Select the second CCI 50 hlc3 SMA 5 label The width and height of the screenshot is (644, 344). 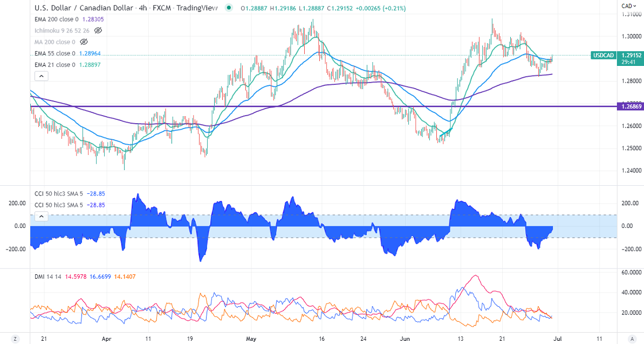click(59, 205)
